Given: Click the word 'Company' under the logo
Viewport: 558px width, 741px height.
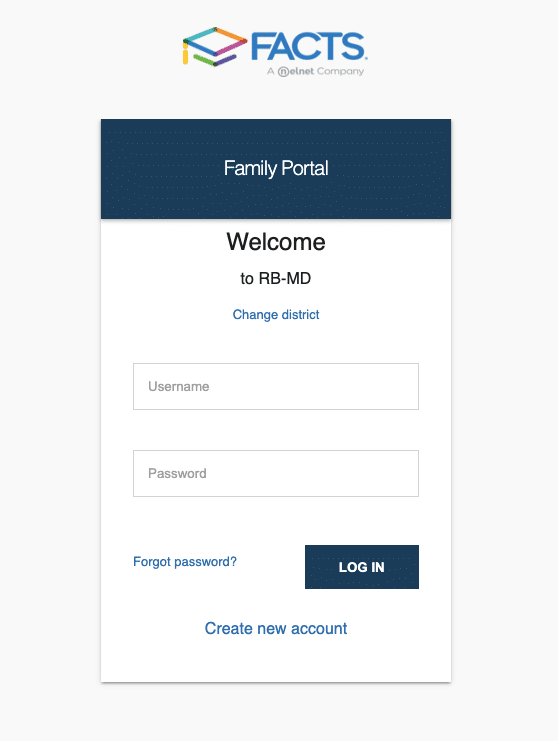Looking at the screenshot, I should (x=340, y=72).
